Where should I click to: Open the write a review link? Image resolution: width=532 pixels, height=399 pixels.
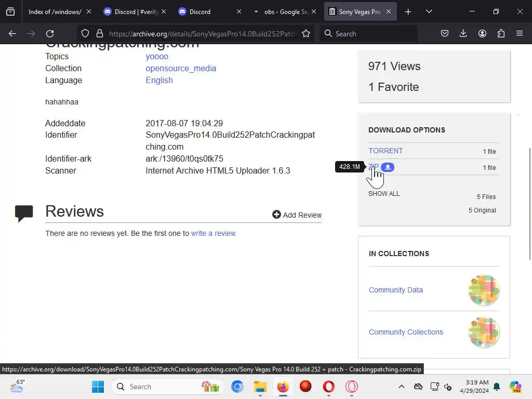point(214,233)
